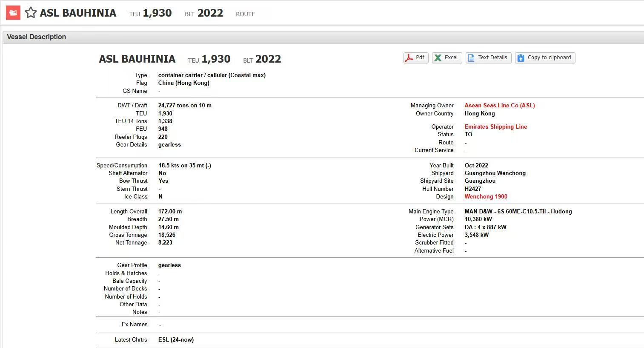Select Gross Tonnage value 18,526

(x=167, y=235)
